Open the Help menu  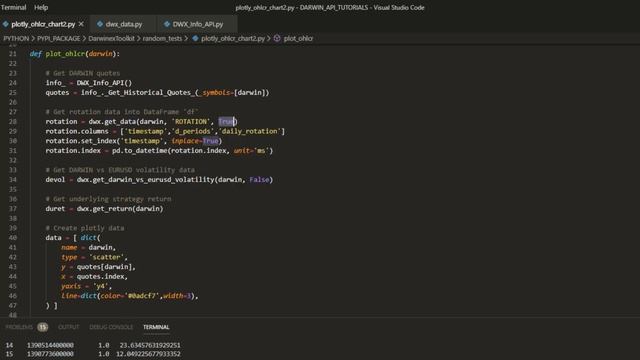41,7
